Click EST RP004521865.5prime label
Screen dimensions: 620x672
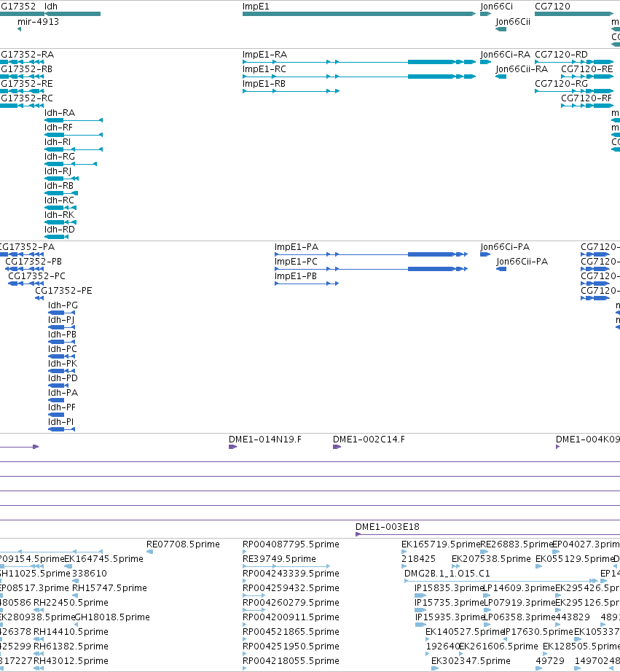click(x=291, y=632)
